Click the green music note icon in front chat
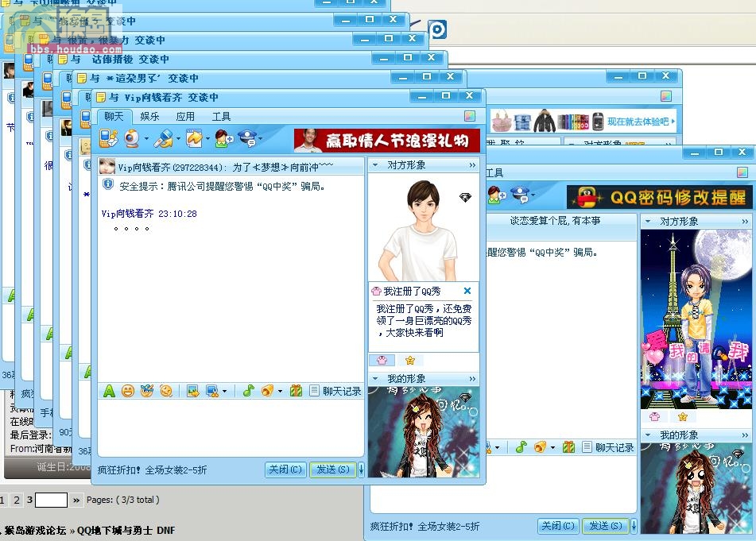The width and height of the screenshot is (756, 541). (x=249, y=391)
